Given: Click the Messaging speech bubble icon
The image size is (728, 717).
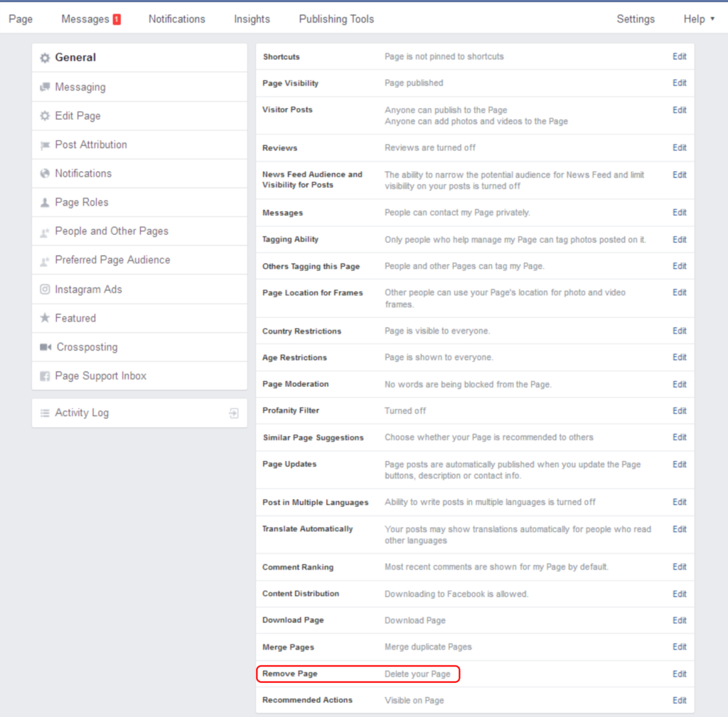Looking at the screenshot, I should [x=45, y=87].
